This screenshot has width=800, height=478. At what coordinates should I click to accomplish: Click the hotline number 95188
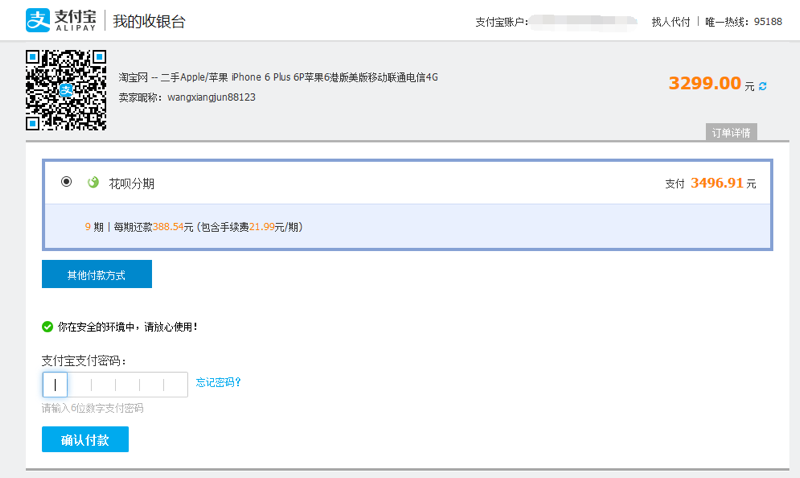point(768,21)
